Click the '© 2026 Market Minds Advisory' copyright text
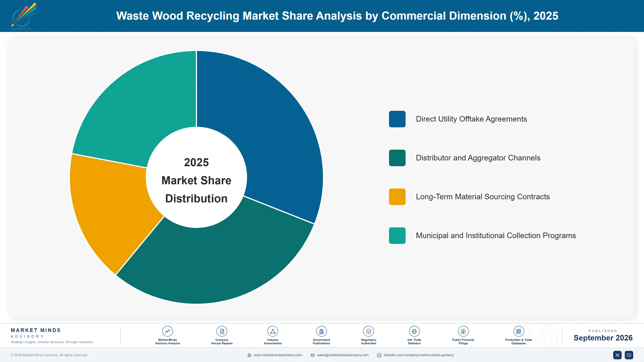Image resolution: width=644 pixels, height=362 pixels. coord(49,355)
